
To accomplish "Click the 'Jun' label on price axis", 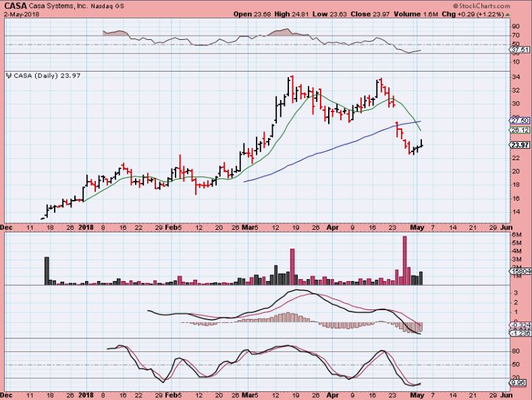I will [x=506, y=228].
